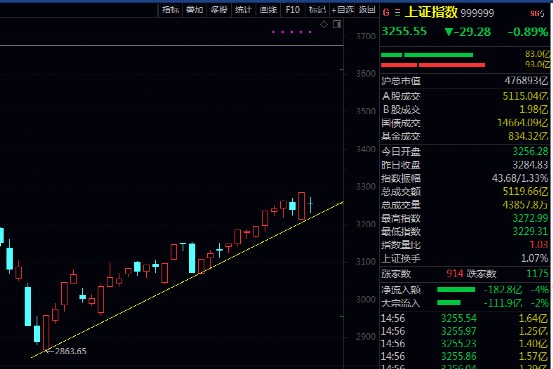The image size is (553, 369).
Task: Click the magenta dotted indicator above chart
Action: [x=292, y=32]
